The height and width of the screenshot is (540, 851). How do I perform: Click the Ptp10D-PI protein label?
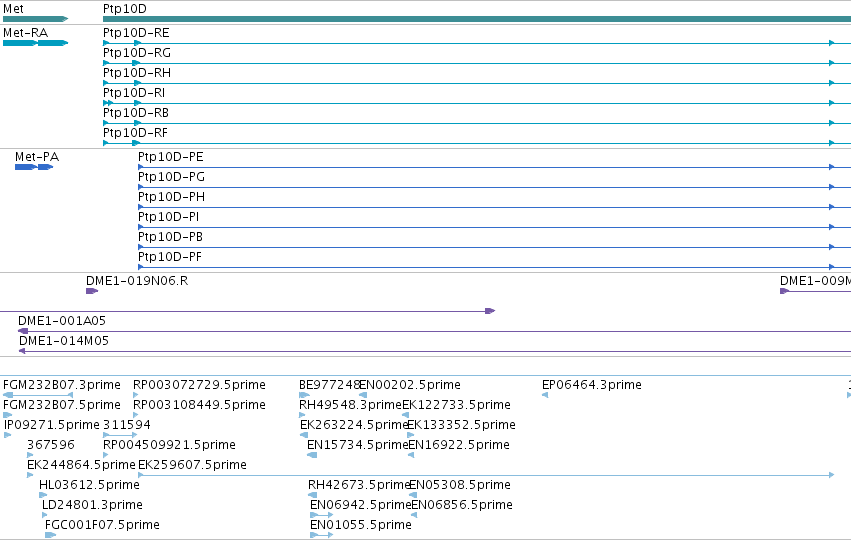(x=169, y=217)
